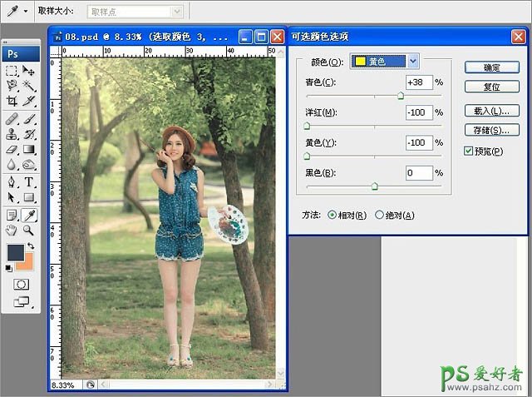Select the Horizontal Type tool
This screenshot has height=397, width=532.
28,182
